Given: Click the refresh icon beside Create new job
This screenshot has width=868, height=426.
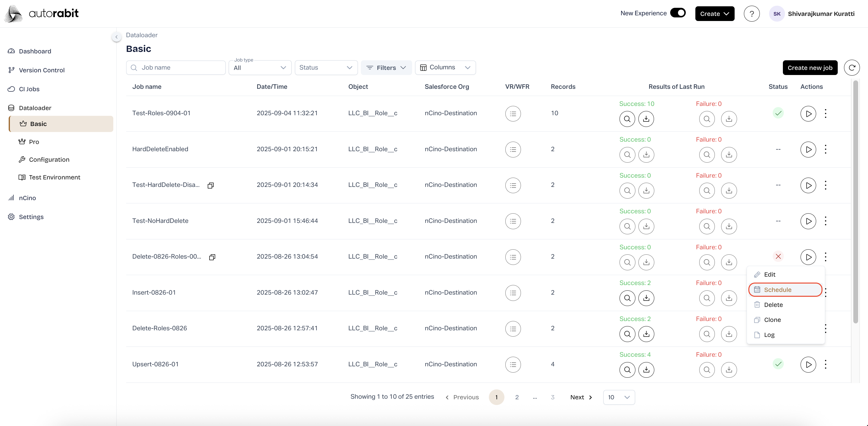Looking at the screenshot, I should click(852, 68).
